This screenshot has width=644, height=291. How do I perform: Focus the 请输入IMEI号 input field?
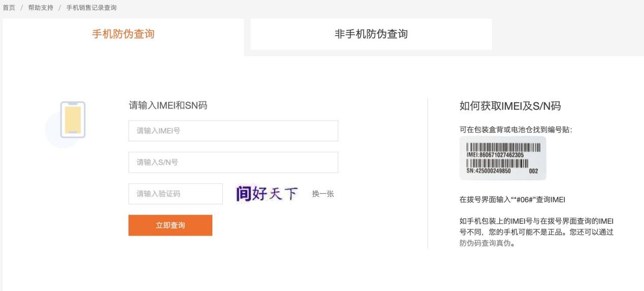pos(233,131)
